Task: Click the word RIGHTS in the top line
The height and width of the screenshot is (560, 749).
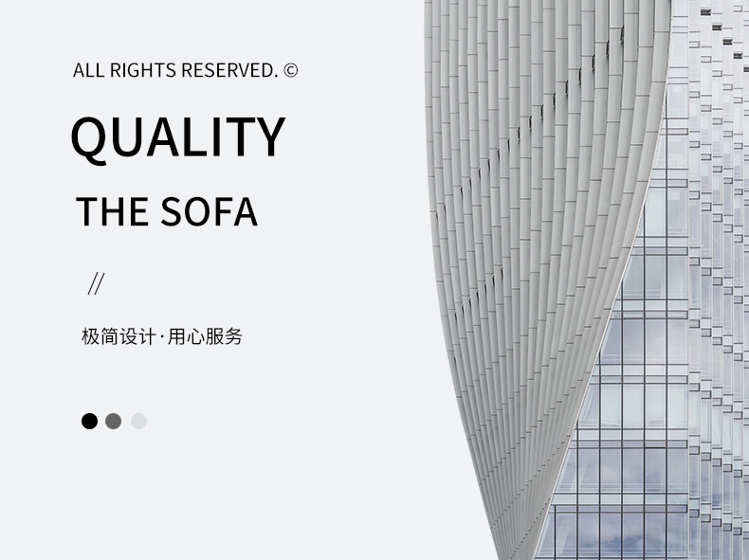Action: (143, 70)
